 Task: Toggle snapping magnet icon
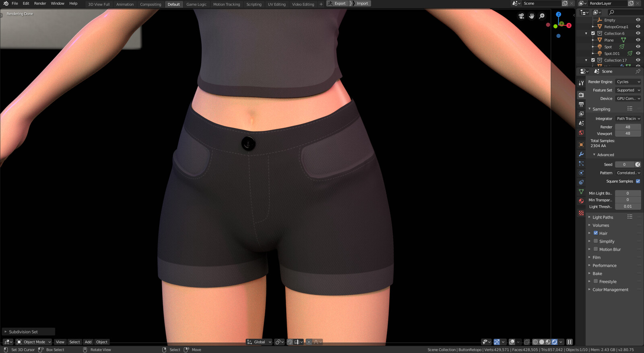pos(290,342)
